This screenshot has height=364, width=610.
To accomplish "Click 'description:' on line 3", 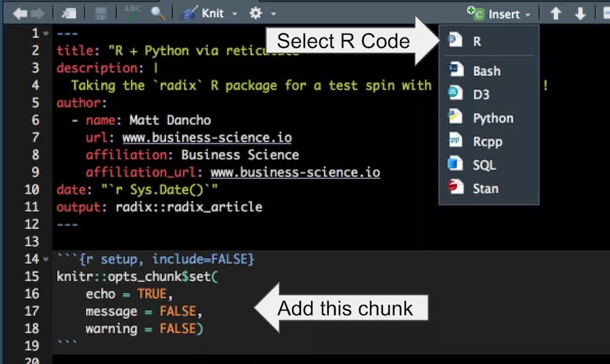I will point(100,68).
